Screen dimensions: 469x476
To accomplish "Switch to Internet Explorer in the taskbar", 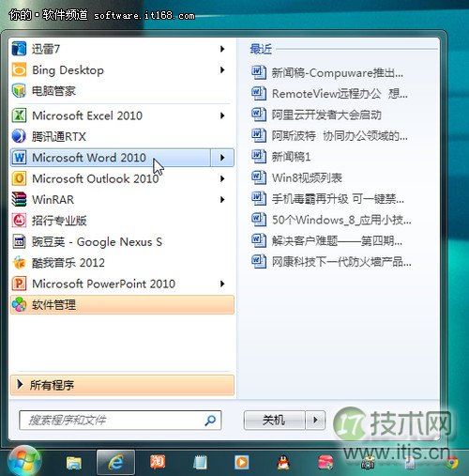I will (x=116, y=463).
